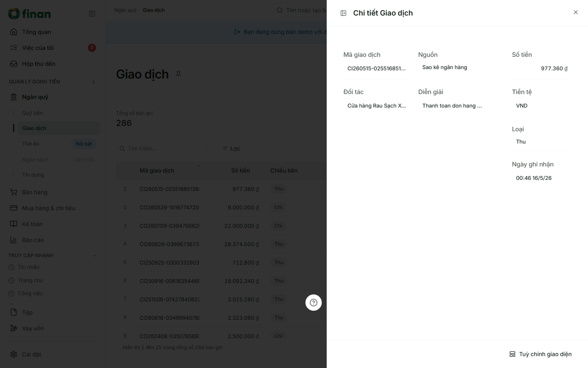This screenshot has height=368, width=588.
Task: Open the Tổng quan page
Action: click(53, 32)
